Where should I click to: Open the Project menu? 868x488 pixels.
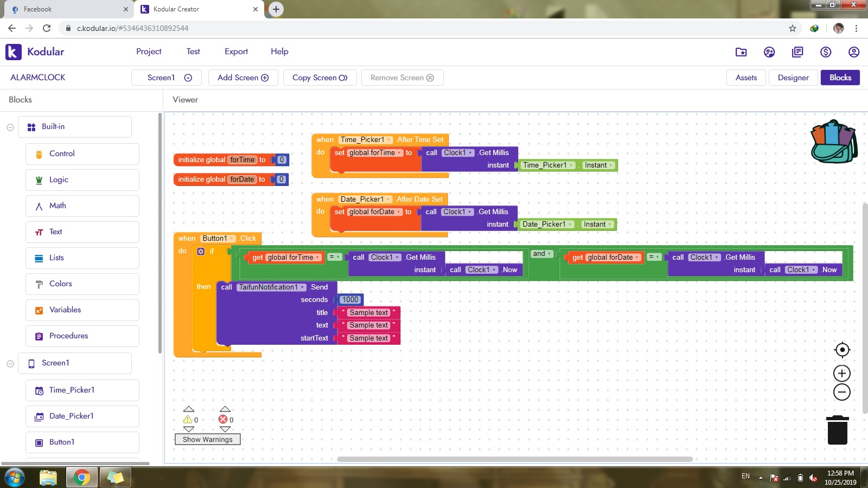[149, 52]
